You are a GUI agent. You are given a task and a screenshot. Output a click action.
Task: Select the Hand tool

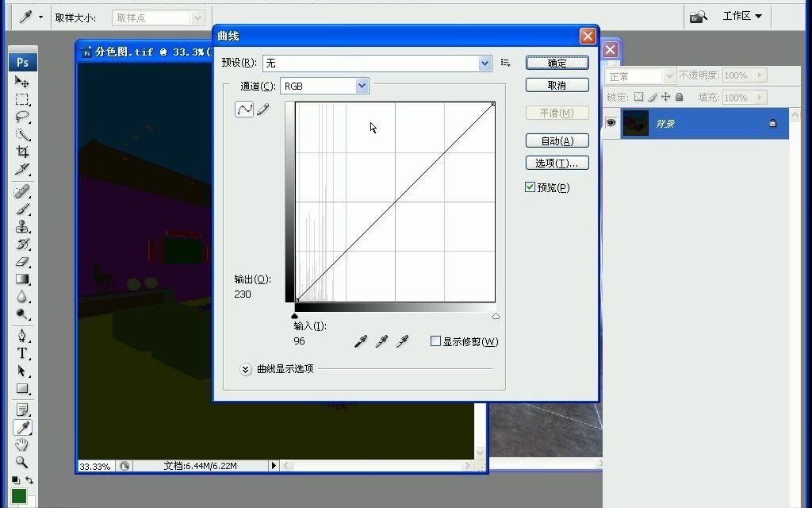coord(22,444)
